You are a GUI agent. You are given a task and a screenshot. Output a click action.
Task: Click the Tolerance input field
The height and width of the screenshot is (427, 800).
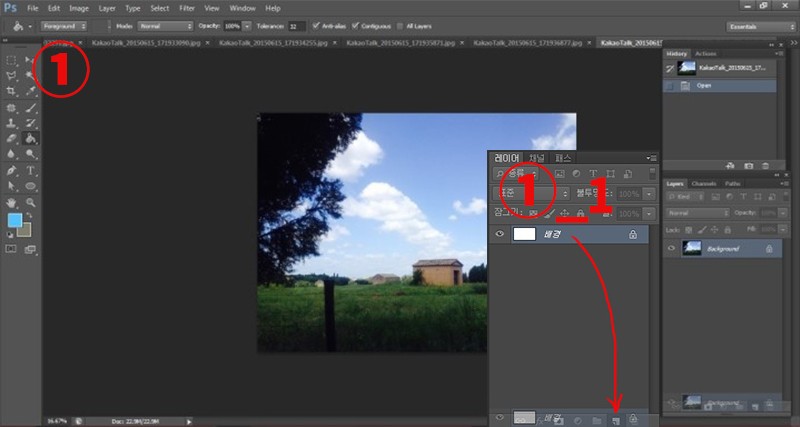click(297, 26)
